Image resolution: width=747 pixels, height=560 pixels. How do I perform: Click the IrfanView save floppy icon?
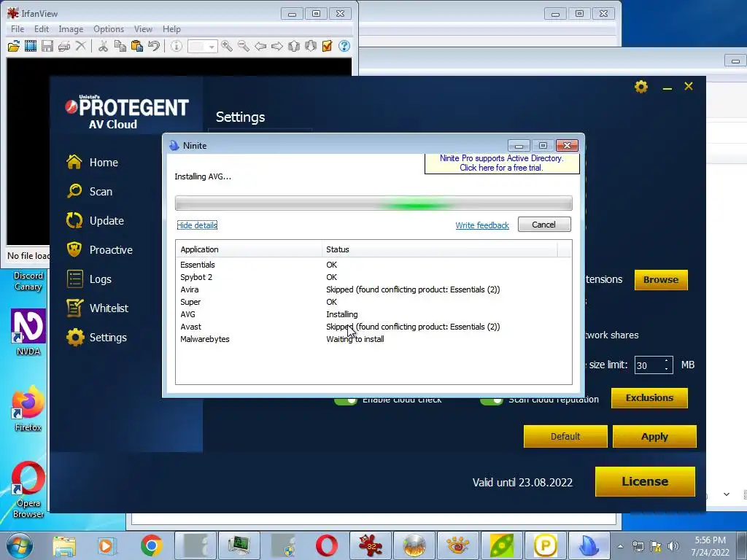click(x=47, y=46)
